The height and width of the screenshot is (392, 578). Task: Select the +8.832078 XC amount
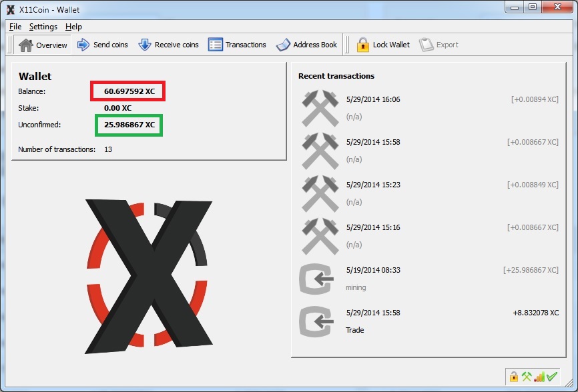pos(536,313)
